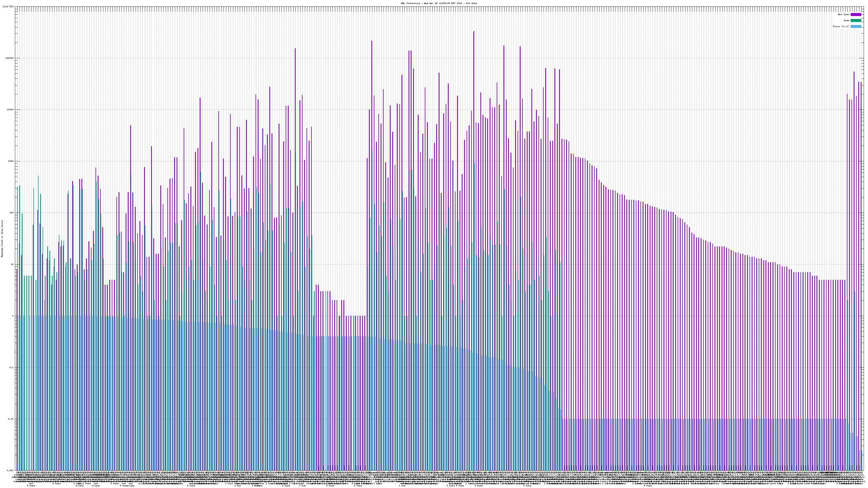Click the 0.1 y-axis tick label
Screen dimensions: 868x488
pyautogui.click(x=11, y=367)
